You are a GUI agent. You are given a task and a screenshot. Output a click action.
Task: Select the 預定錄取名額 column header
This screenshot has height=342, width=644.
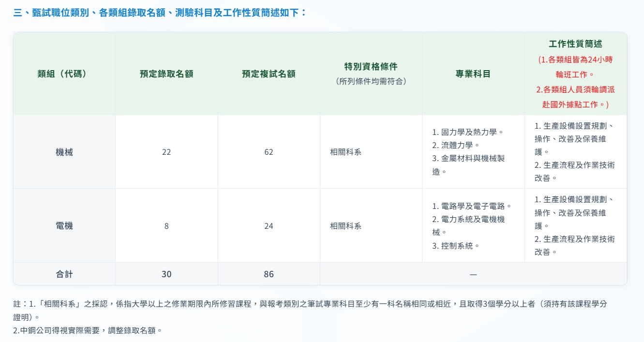(x=166, y=74)
